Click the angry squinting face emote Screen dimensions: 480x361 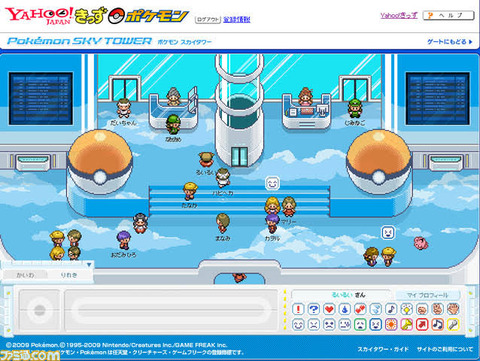click(314, 324)
